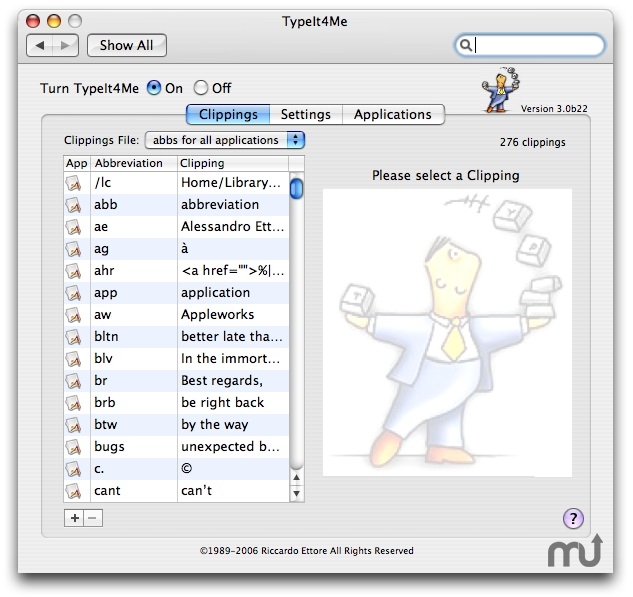Switch to the Applications tab
The image size is (633, 597).
tap(393, 115)
